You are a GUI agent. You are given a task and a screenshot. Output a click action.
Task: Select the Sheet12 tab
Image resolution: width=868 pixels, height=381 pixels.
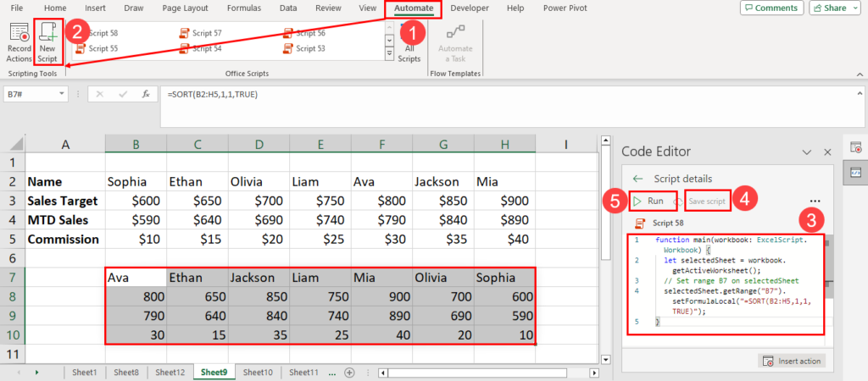(170, 373)
